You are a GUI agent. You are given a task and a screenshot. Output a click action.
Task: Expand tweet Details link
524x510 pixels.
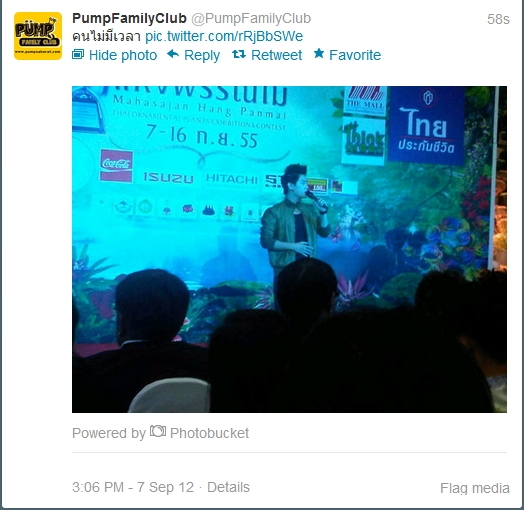tap(228, 487)
